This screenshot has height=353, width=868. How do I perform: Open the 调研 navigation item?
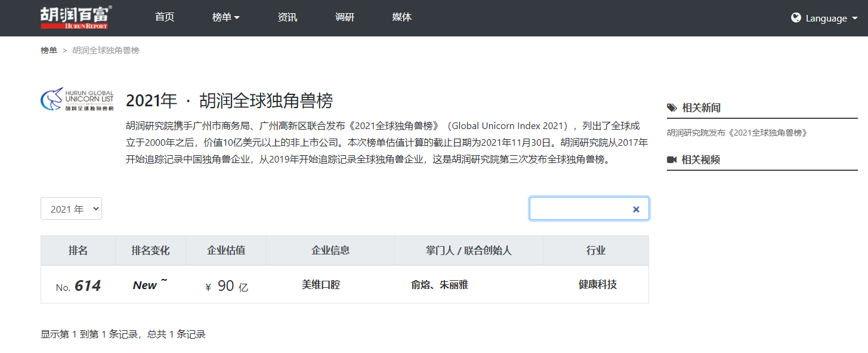point(345,17)
